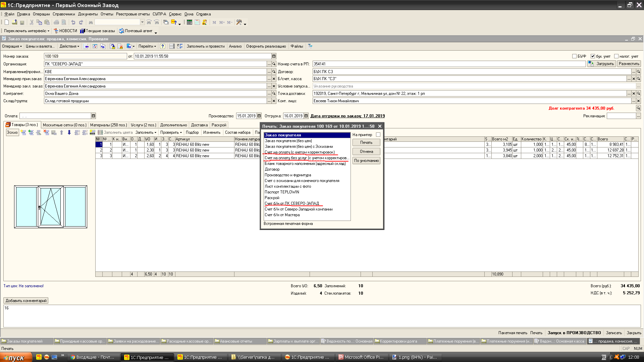644x362 pixels.
Task: Click the calculator icon in the toolbar
Action: (190, 22)
